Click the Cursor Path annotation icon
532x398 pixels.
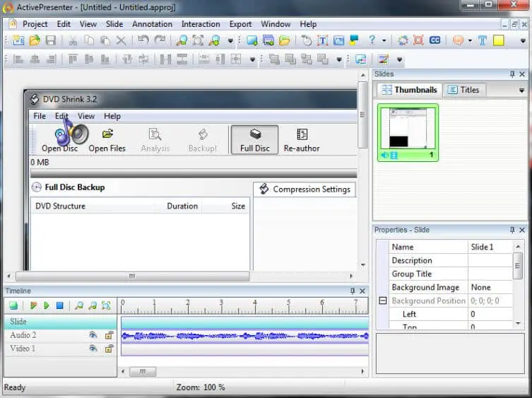pos(307,40)
